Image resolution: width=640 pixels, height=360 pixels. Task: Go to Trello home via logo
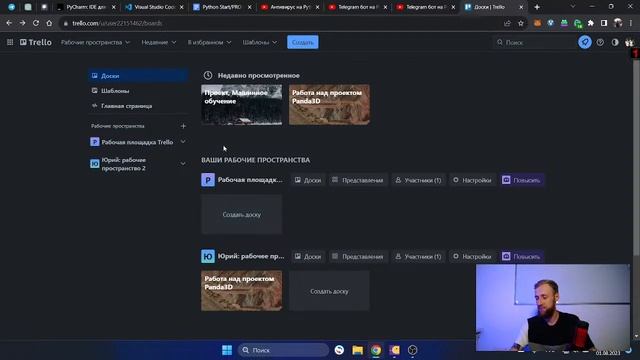click(36, 42)
